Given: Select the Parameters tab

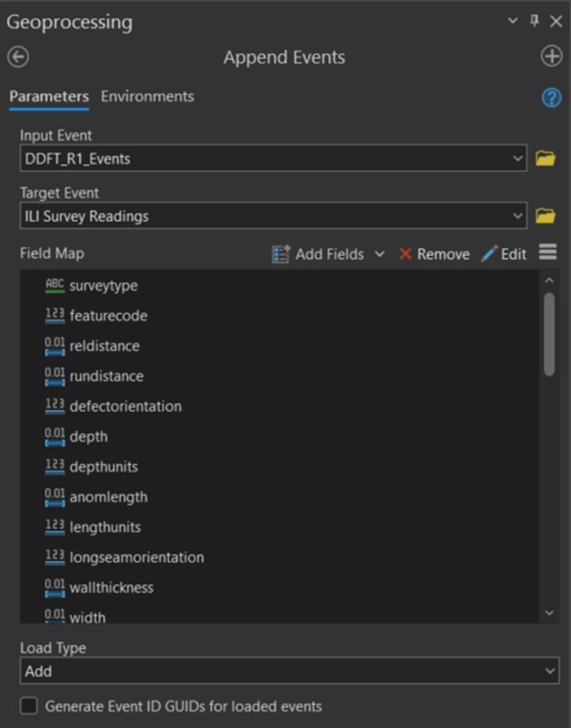Looking at the screenshot, I should 49,95.
